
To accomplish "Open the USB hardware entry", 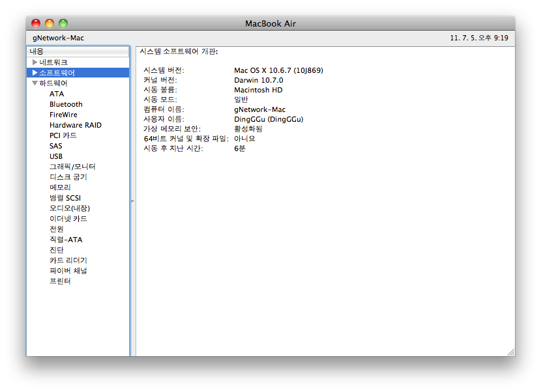I will (x=56, y=156).
